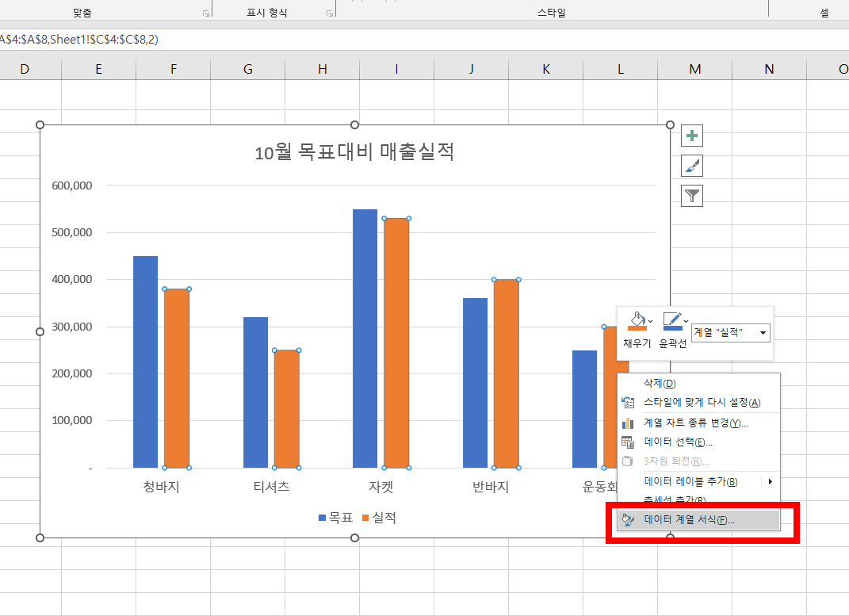The height and width of the screenshot is (616, 849).
Task: Click the format data series paint icon
Action: tap(628, 519)
